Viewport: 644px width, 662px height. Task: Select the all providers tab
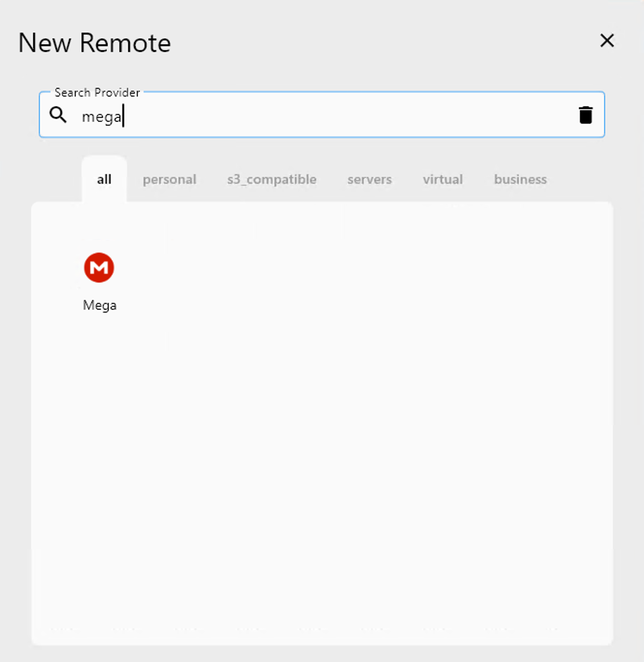tap(103, 179)
